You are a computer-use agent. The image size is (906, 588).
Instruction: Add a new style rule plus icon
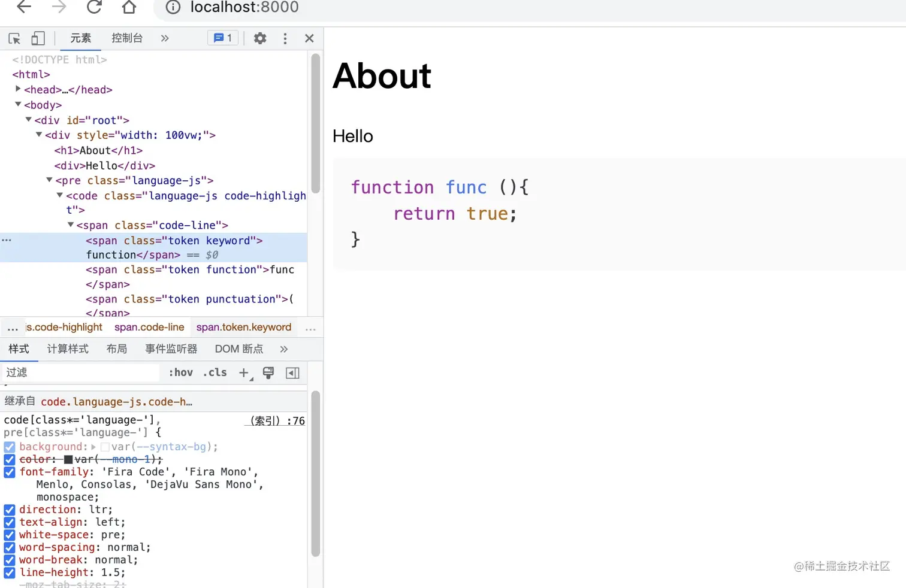click(244, 373)
